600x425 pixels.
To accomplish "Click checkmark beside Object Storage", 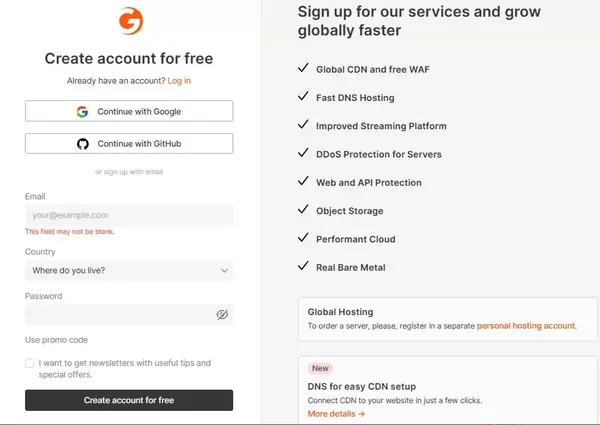I will (x=303, y=210).
